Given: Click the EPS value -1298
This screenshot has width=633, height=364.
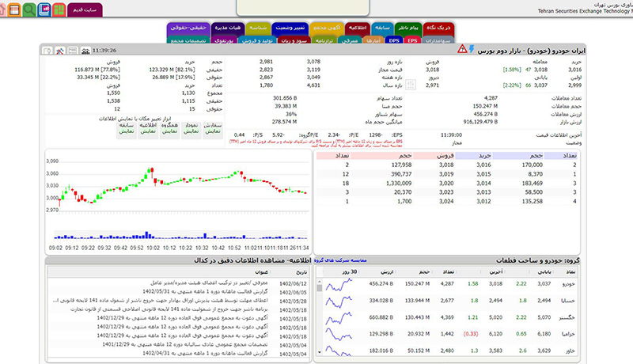Looking at the screenshot, I should pos(375,135).
